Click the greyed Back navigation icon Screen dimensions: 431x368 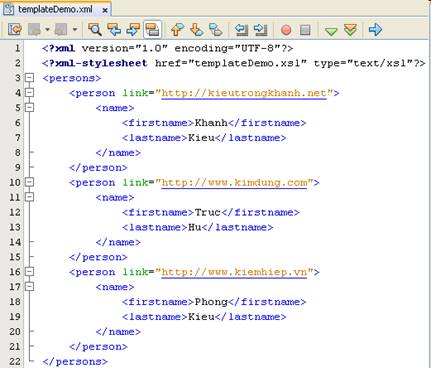(x=34, y=30)
